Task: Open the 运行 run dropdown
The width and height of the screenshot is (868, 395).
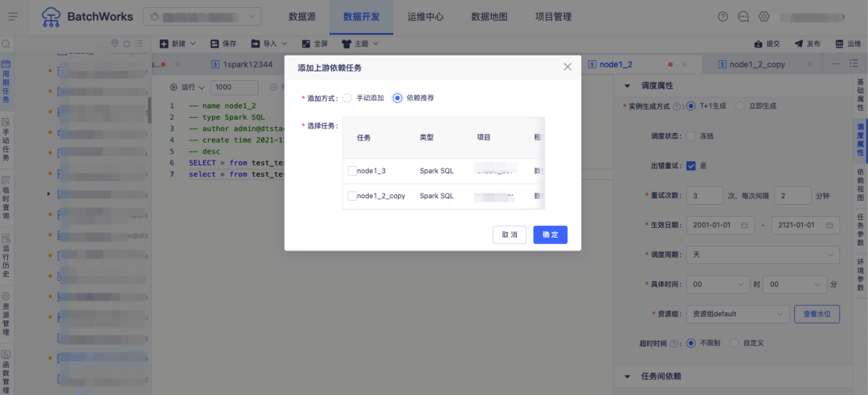Action: (x=187, y=87)
